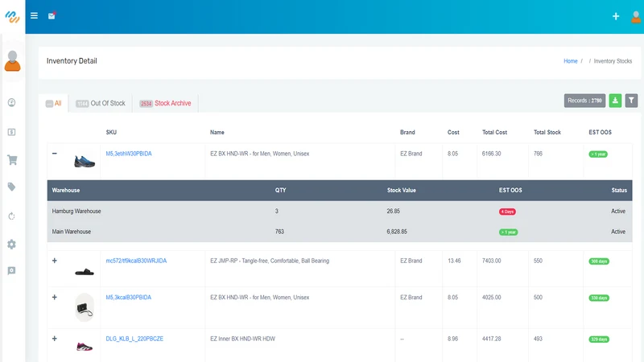Image resolution: width=644 pixels, height=362 pixels.
Task: Open the dollar finance icon in sidebar
Action: pos(11,132)
